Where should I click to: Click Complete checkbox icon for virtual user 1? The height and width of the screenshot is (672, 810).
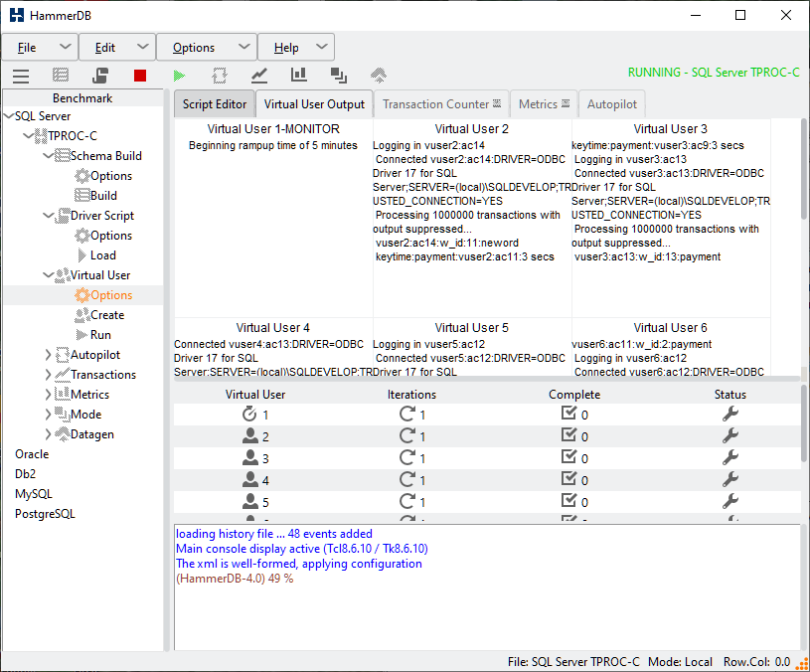[x=569, y=415]
